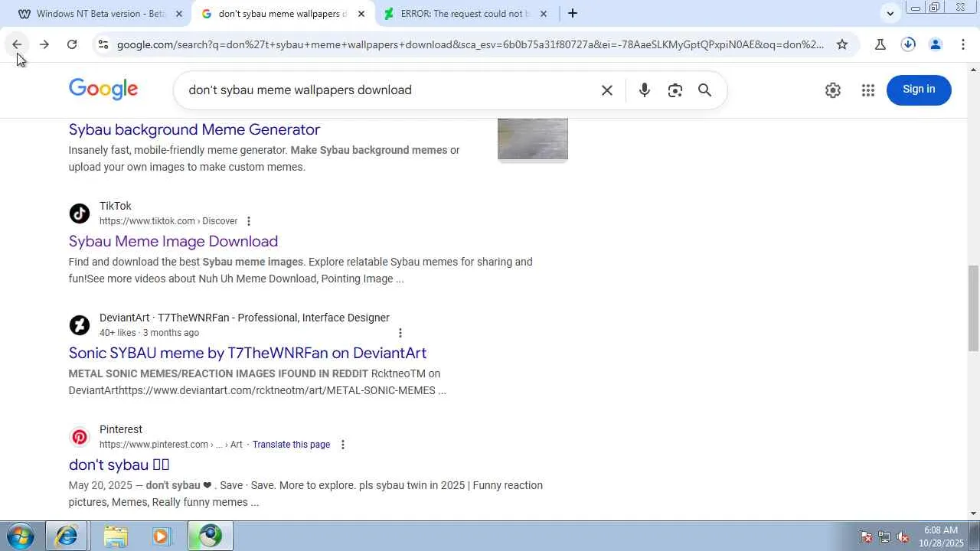Click the TikTok favicon in the results
The width and height of the screenshot is (980, 551).
(x=80, y=214)
